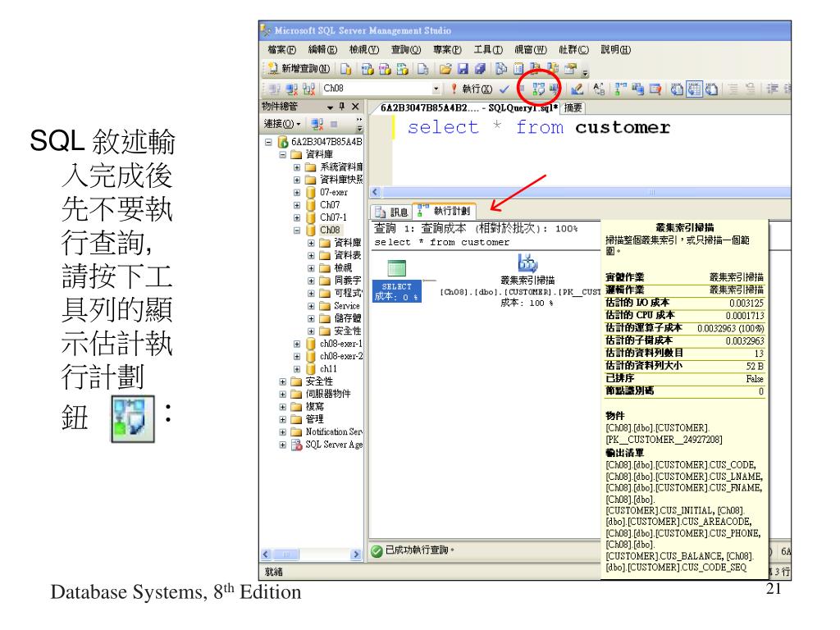Toggle auto-hide pin of Object Explorer

click(x=342, y=106)
